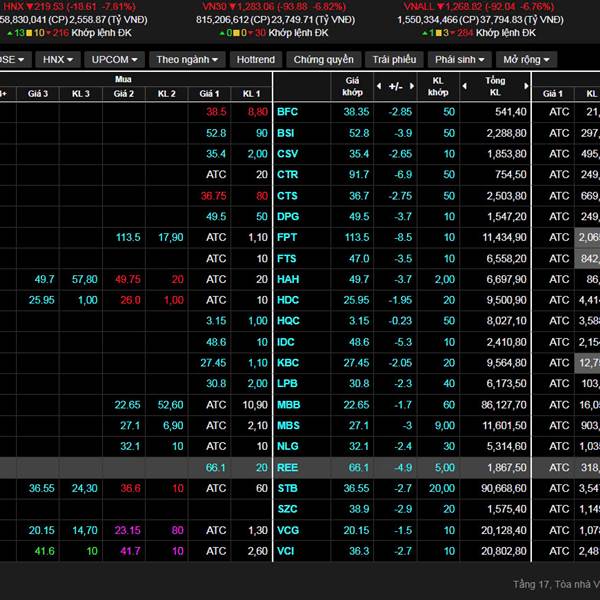Expand the Mở rộng dropdown
Screen dimensions: 600x600
(x=526, y=60)
